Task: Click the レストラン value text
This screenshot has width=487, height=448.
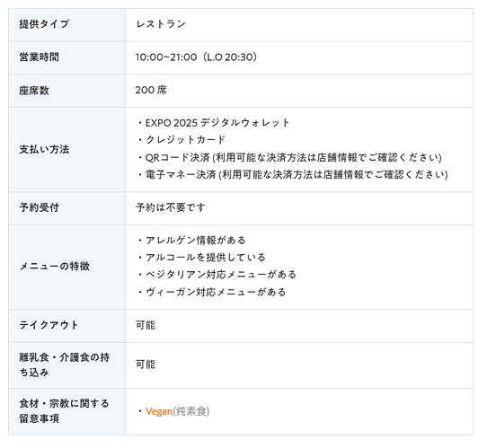Action: (x=161, y=24)
